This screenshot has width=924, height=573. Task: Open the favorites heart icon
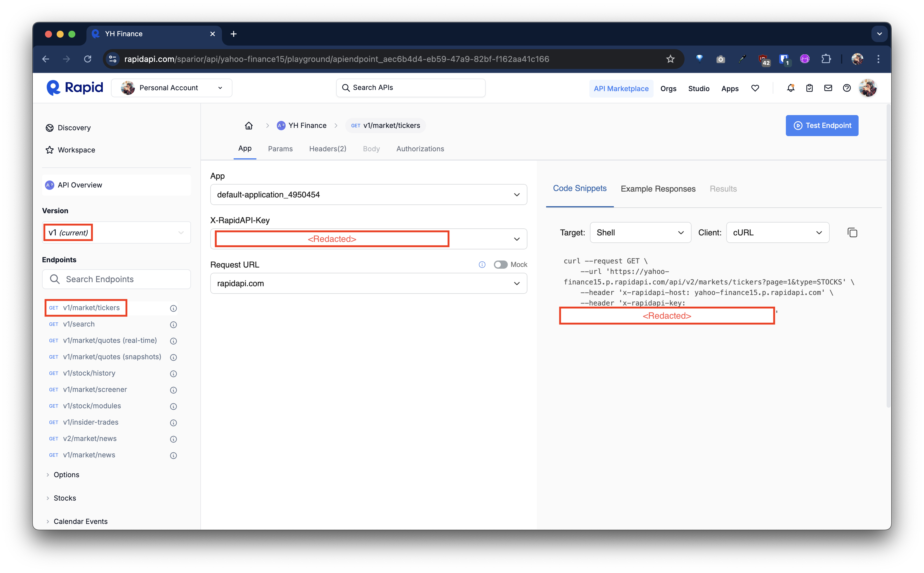pos(755,88)
